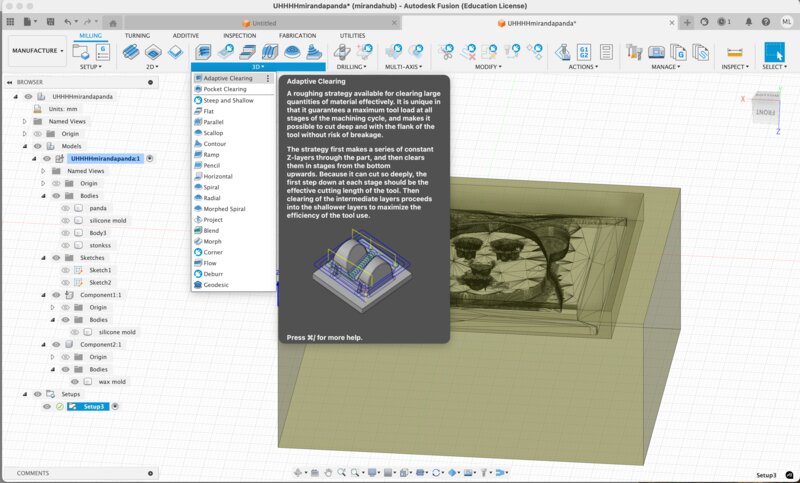Click the pan hand icon in navigation bar

(x=327, y=472)
